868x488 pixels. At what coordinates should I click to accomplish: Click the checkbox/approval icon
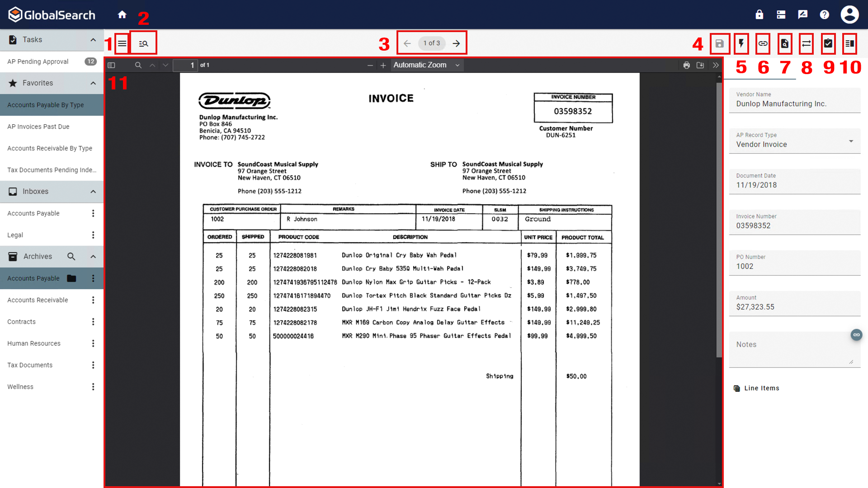point(828,43)
